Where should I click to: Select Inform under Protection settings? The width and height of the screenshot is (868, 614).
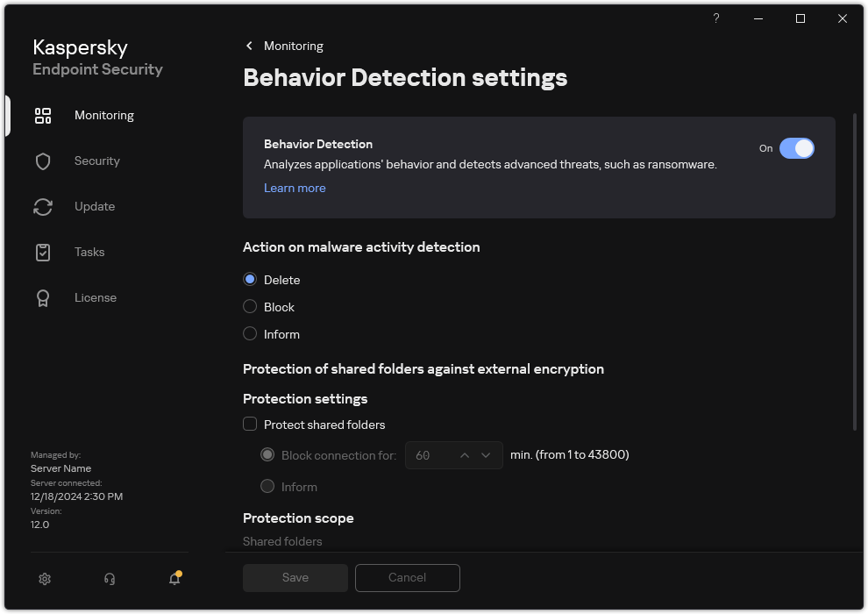[267, 487]
